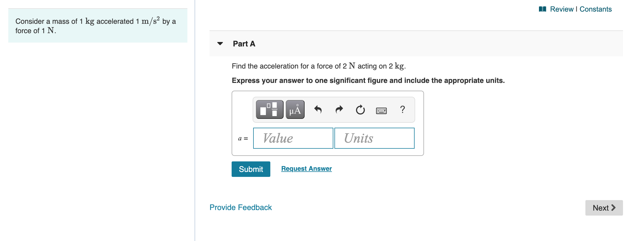Undo the last answer edit

(x=318, y=109)
